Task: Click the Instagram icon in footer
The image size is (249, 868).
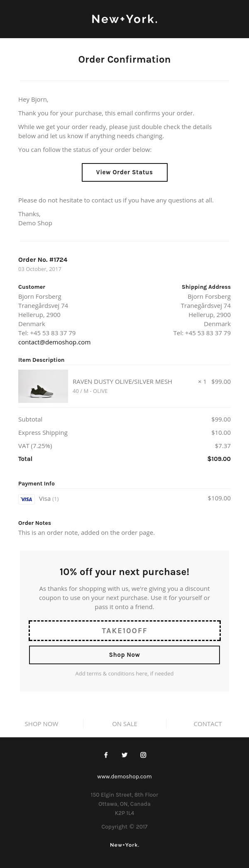Action: pos(143,755)
